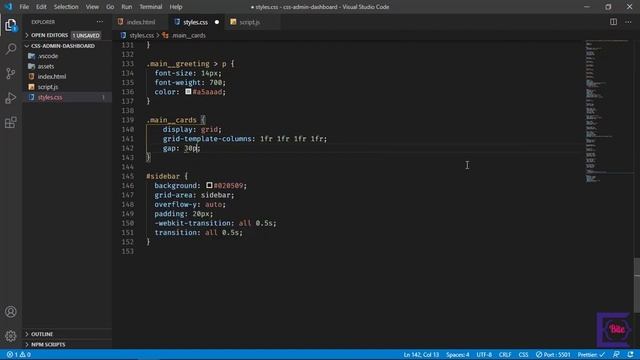Viewport: 640px width, 360px height.
Task: Click the VS Code logo icon
Action: coord(9,7)
